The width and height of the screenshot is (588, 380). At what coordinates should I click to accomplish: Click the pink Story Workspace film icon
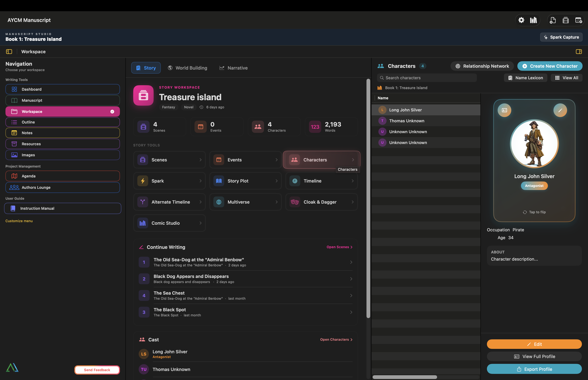point(143,95)
